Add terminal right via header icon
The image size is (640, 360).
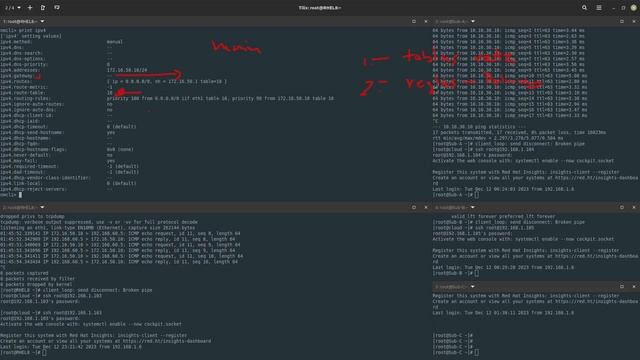(43, 8)
